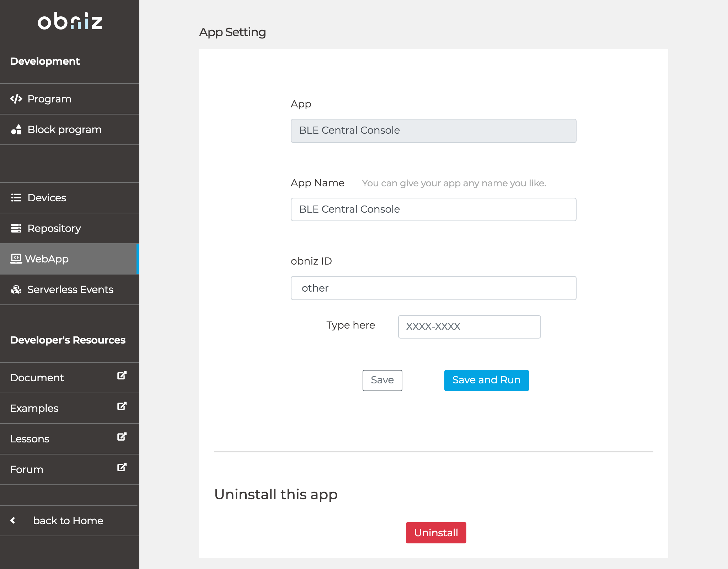Image resolution: width=728 pixels, height=569 pixels.
Task: Click the red Uninstall button
Action: pyautogui.click(x=436, y=532)
